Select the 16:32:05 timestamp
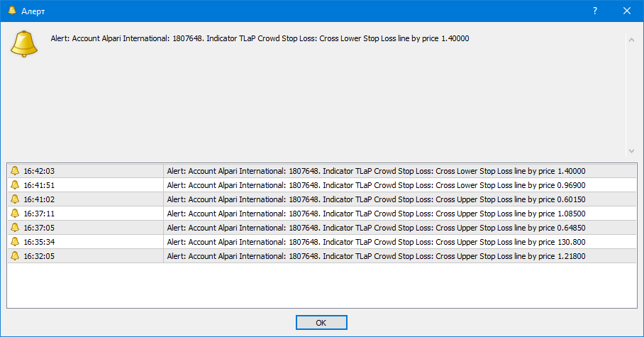 (x=39, y=256)
